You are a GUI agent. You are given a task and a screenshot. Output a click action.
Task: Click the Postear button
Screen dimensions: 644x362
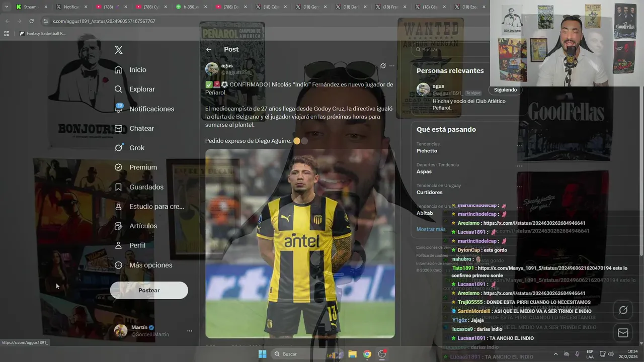pos(149,290)
